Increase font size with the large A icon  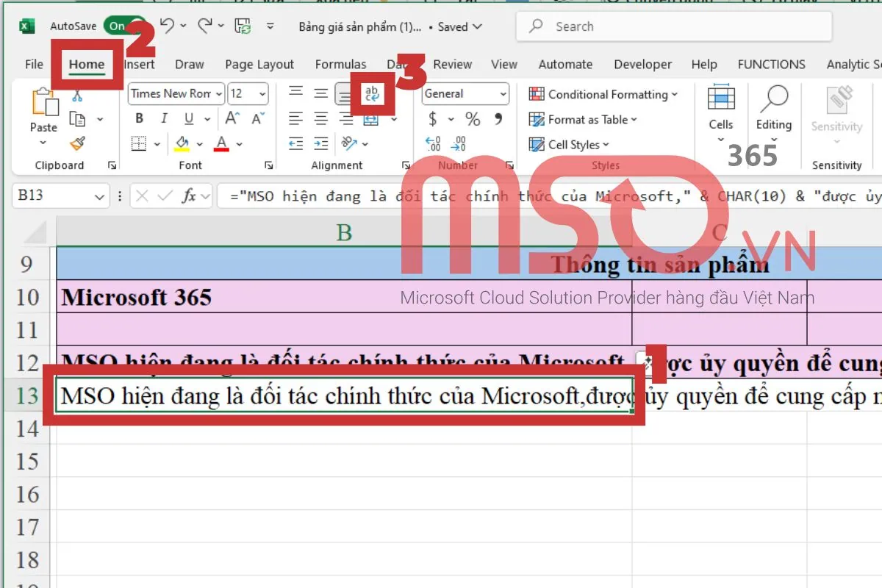232,118
